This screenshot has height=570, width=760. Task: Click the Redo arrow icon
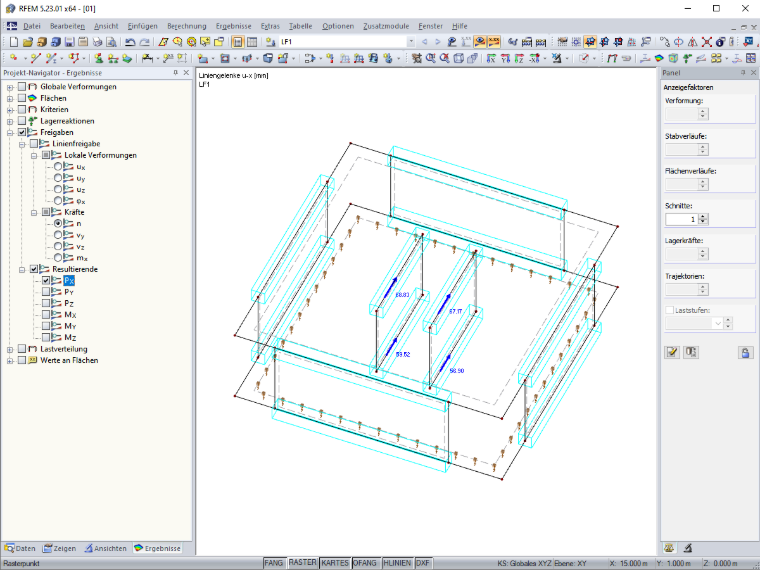tap(144, 42)
